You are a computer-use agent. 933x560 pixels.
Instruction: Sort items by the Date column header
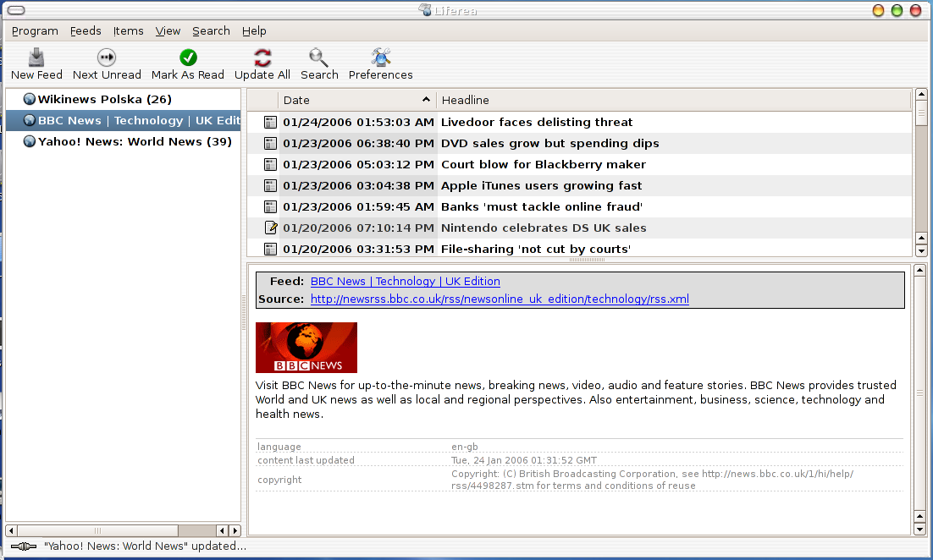[x=357, y=100]
